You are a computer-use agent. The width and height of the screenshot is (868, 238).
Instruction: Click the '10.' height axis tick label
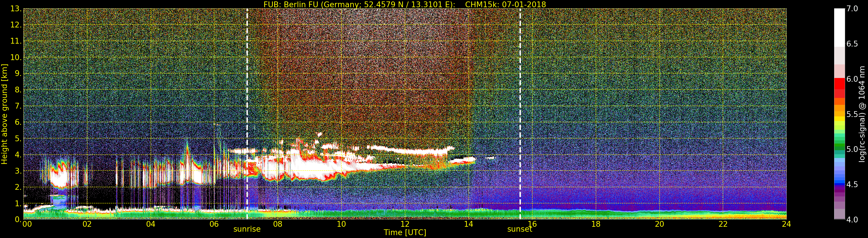click(x=16, y=57)
